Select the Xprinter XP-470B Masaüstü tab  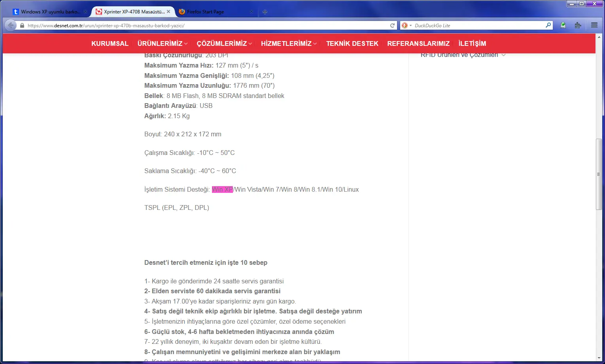click(134, 12)
